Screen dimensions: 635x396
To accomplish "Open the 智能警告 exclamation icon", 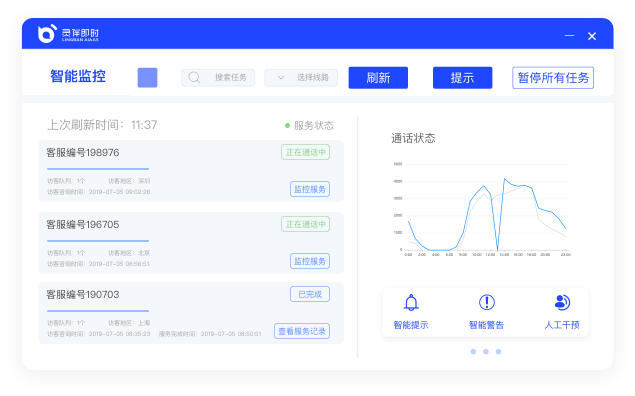I will (486, 302).
